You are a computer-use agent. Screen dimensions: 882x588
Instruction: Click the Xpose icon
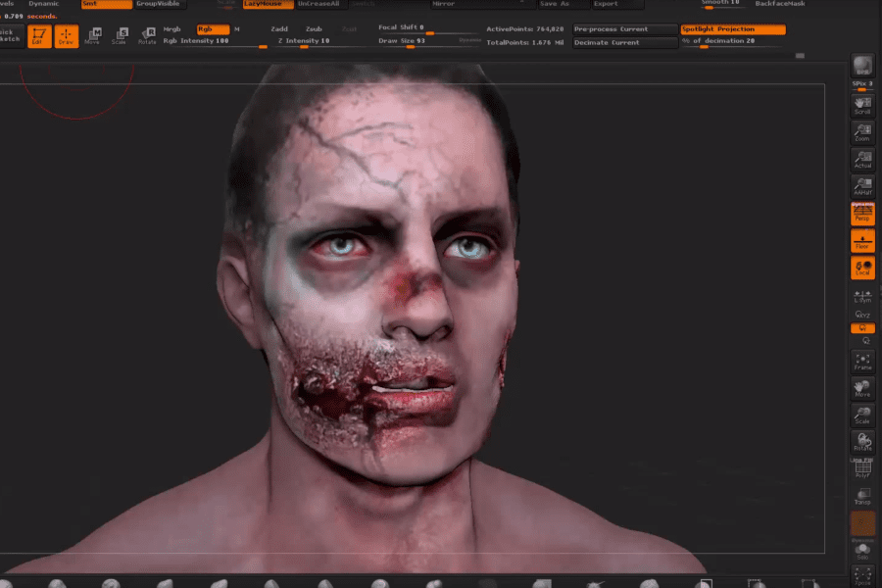tap(862, 577)
